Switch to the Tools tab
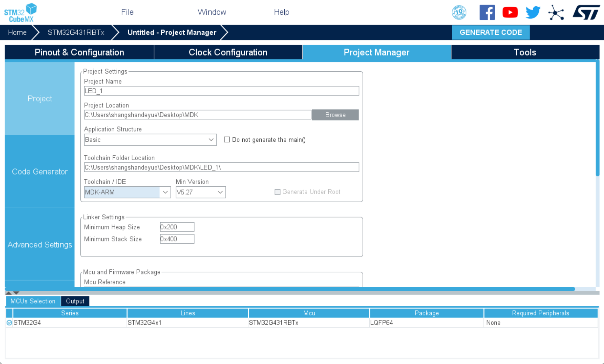604x364 pixels. click(x=525, y=52)
